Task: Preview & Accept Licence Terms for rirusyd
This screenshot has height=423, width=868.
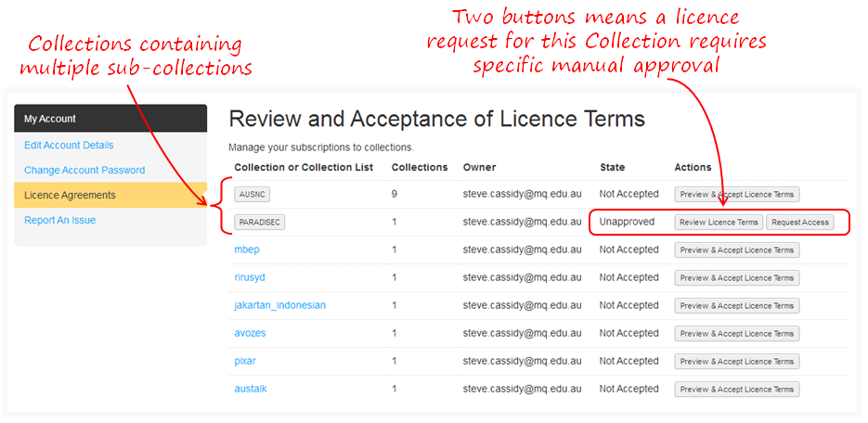Action: (737, 277)
